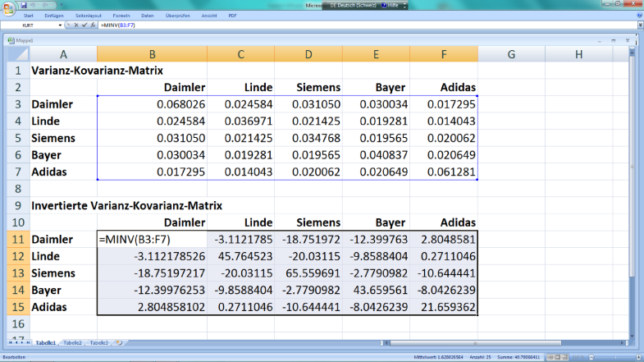Close the Mappe1 workbook window
Screen dimensions: 644x362
click(627, 41)
